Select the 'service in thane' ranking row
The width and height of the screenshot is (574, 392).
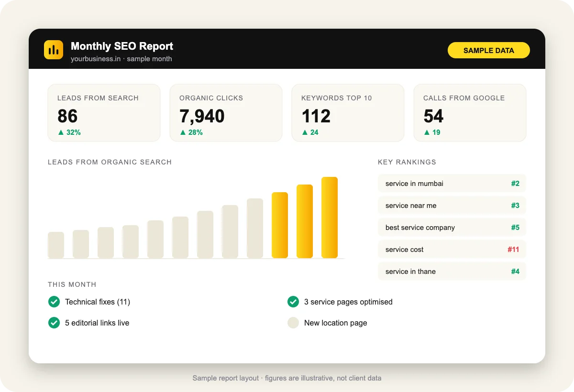(x=452, y=272)
